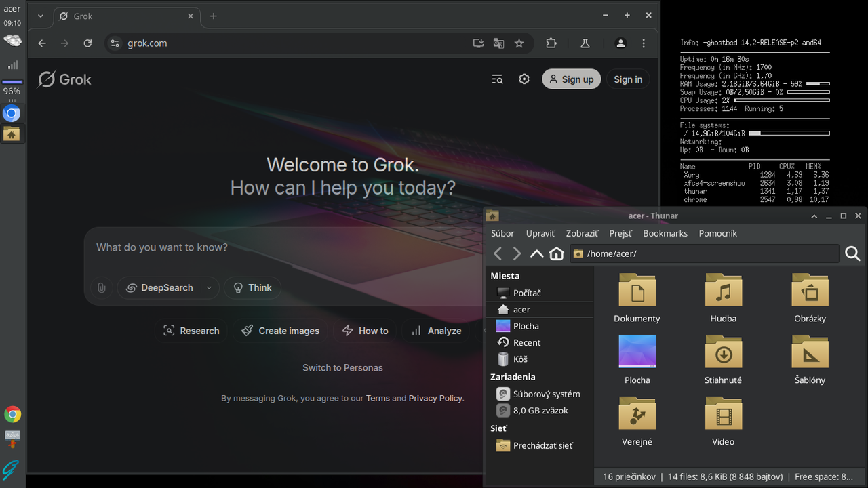Click the attach file paperclip icon

tap(101, 287)
